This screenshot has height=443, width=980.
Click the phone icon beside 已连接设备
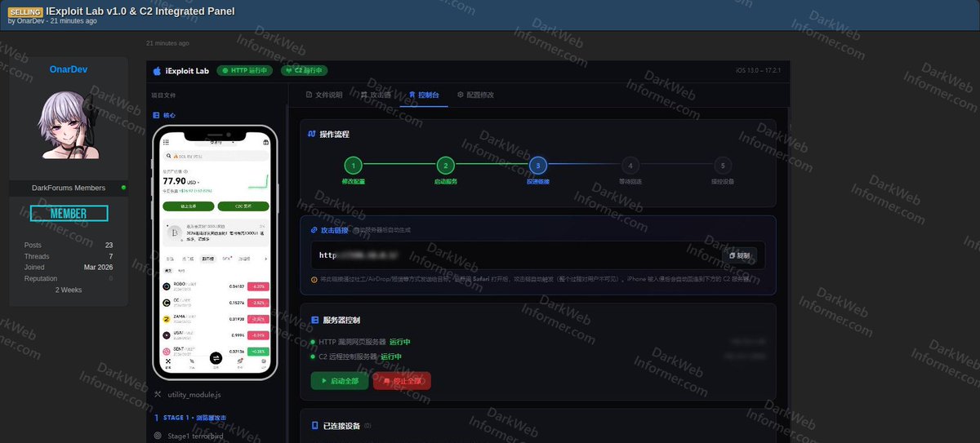tap(315, 426)
